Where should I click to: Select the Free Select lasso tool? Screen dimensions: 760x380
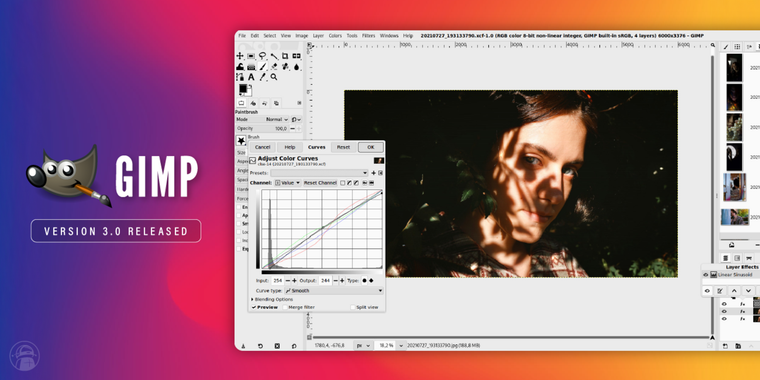[262, 56]
